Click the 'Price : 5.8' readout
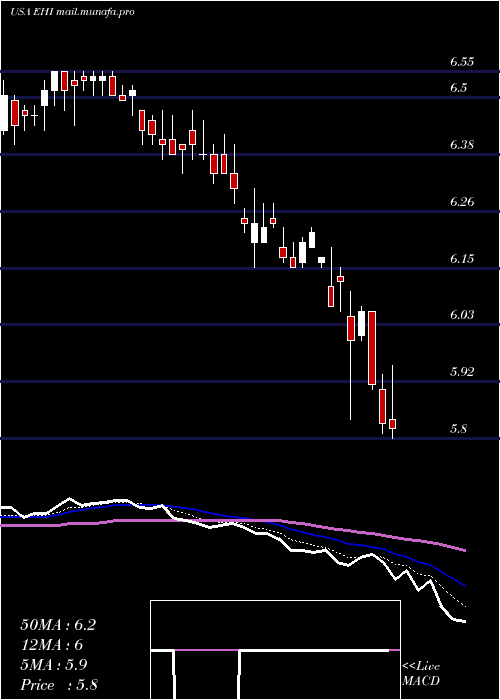The width and height of the screenshot is (500, 700). [59, 685]
